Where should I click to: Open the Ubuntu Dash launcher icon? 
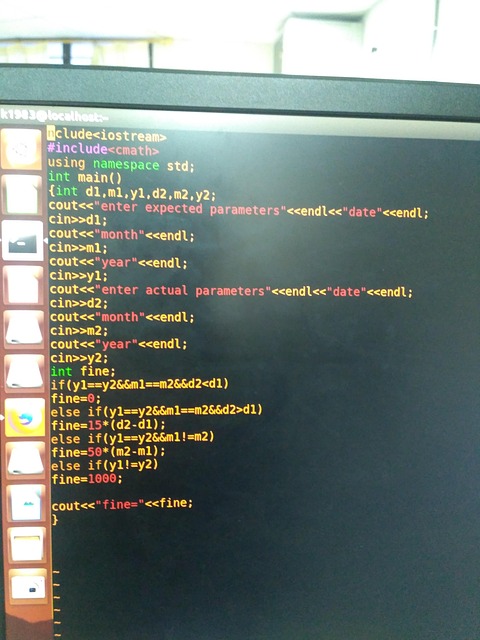[21, 149]
